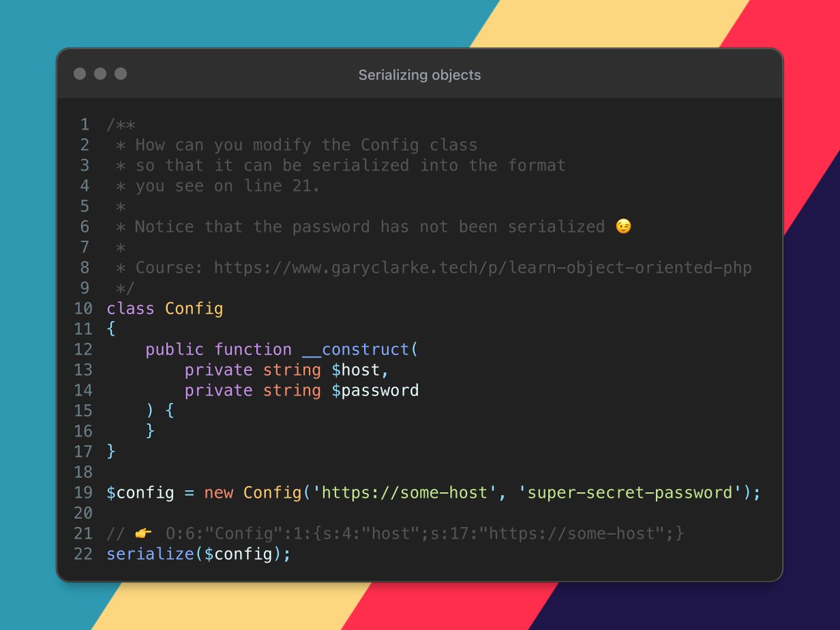Click the green traffic light window control
840x630 pixels.
coord(121,73)
